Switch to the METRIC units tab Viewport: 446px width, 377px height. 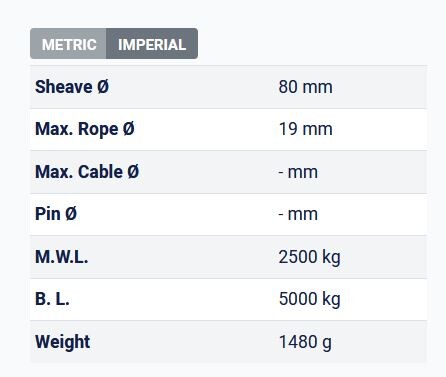(68, 44)
